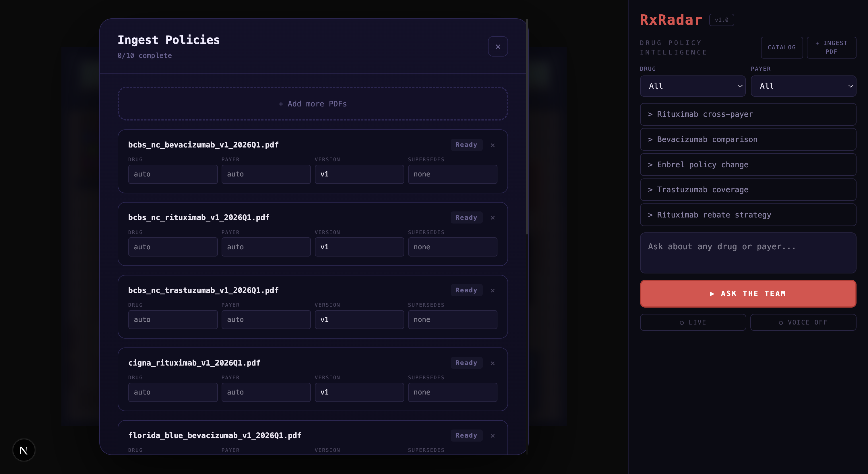Viewport: 868px width, 474px height.
Task: Open the CATALOG view
Action: [x=781, y=48]
